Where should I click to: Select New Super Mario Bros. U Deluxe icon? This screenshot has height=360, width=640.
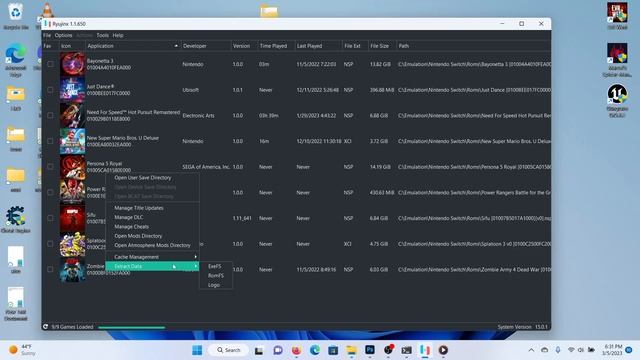click(x=73, y=141)
